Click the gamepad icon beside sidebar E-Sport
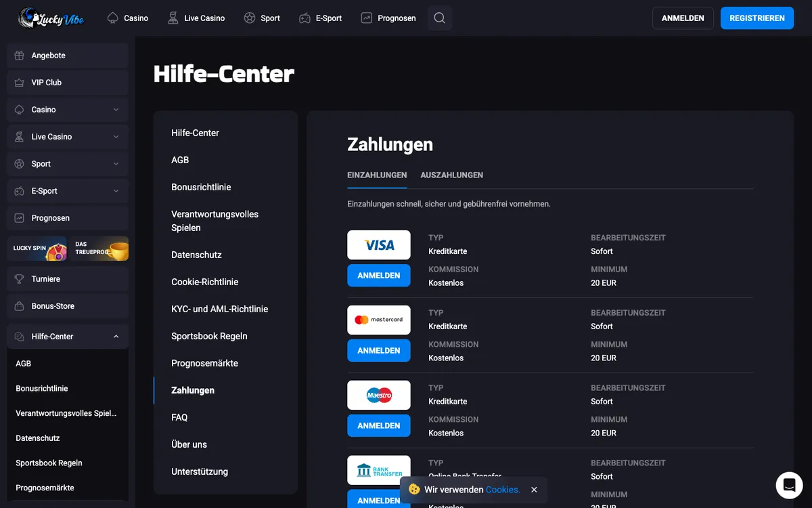This screenshot has width=812, height=508. coord(19,191)
